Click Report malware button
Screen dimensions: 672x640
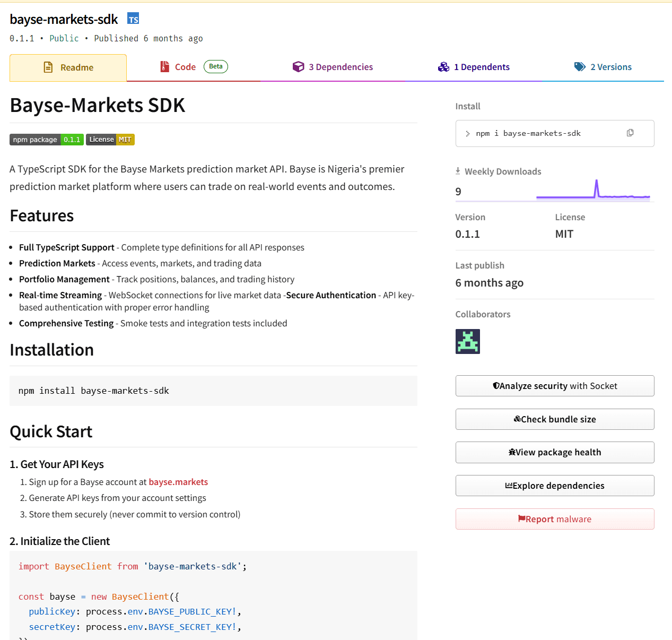pyautogui.click(x=555, y=519)
